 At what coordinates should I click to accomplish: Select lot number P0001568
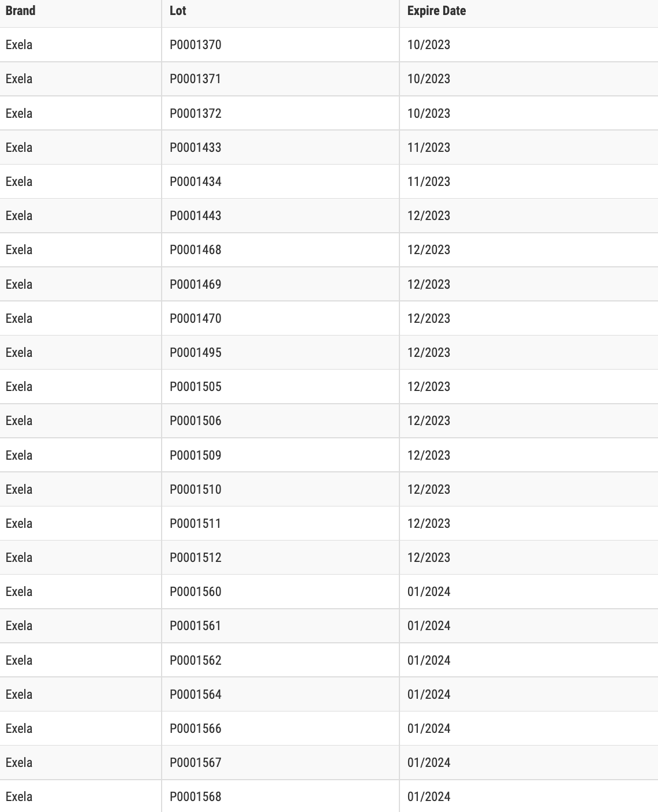pos(196,797)
